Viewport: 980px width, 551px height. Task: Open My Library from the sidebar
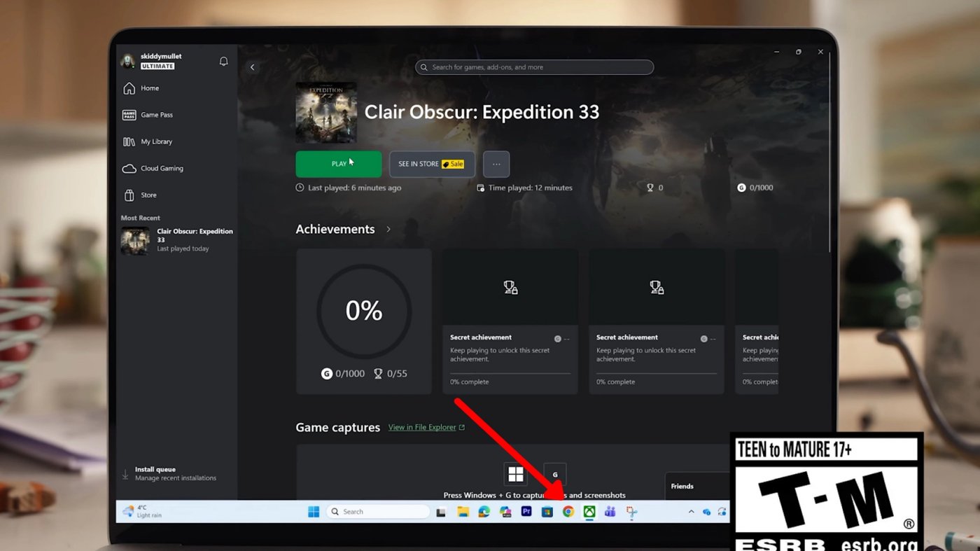[155, 141]
